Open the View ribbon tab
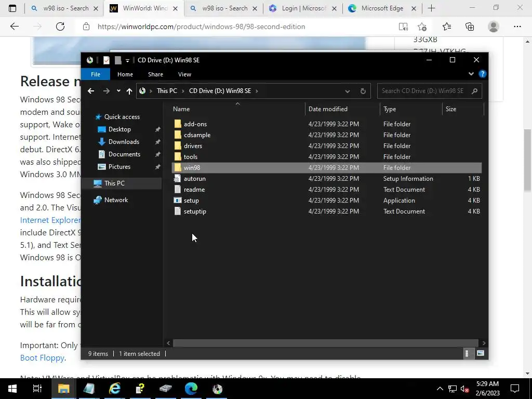This screenshot has height=399, width=532. click(184, 74)
